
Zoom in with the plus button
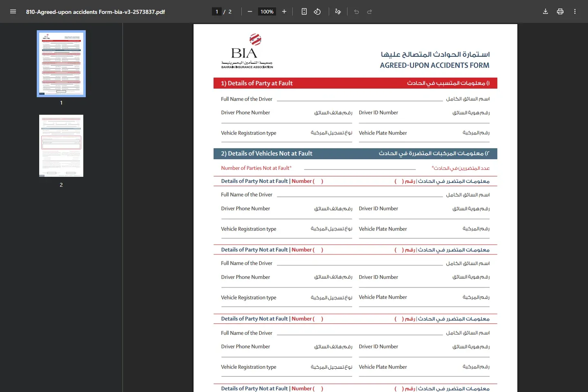[284, 11]
